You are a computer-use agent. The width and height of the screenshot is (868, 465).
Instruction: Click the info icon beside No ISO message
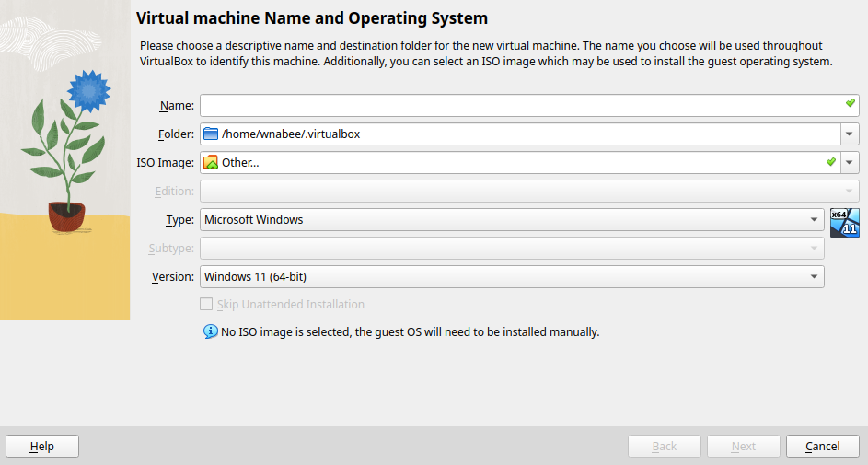pos(211,331)
